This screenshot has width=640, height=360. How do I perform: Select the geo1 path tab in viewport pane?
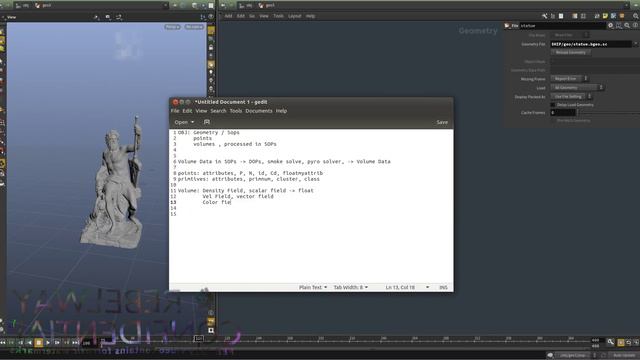coord(43,5)
